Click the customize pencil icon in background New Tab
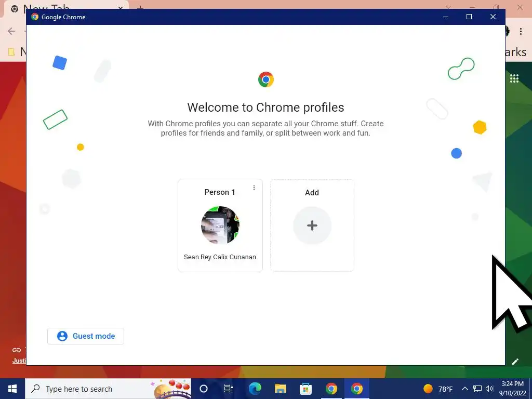The height and width of the screenshot is (399, 532). pyautogui.click(x=515, y=362)
